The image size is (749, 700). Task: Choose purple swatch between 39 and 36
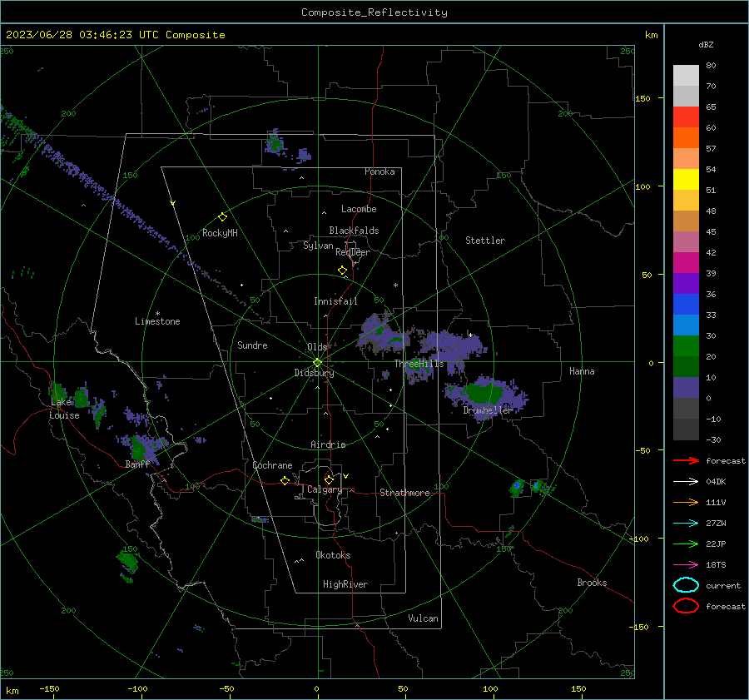(x=686, y=283)
